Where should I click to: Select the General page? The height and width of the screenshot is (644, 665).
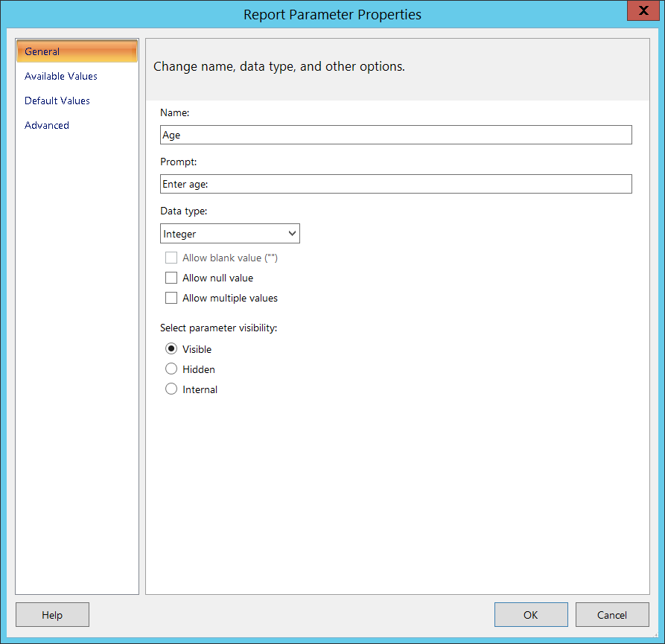(77, 51)
